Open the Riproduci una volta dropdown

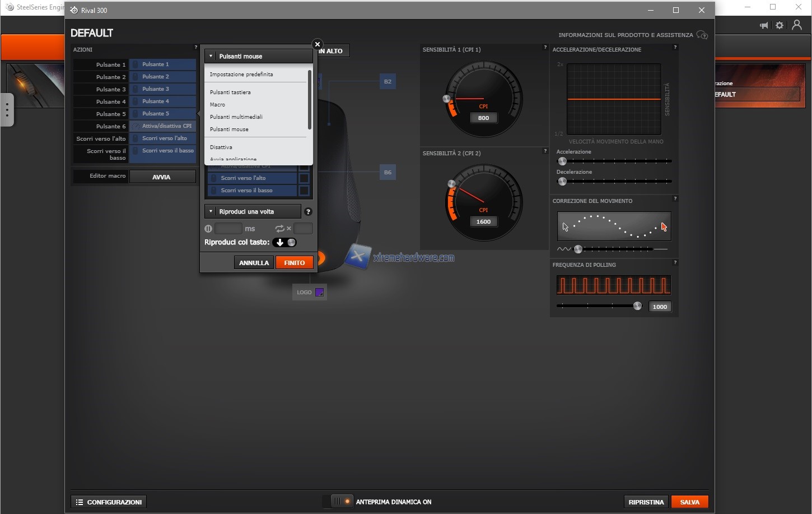(x=253, y=212)
